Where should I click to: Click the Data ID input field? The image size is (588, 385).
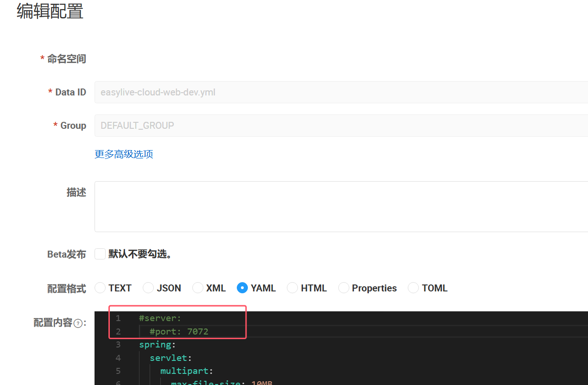[x=341, y=92]
